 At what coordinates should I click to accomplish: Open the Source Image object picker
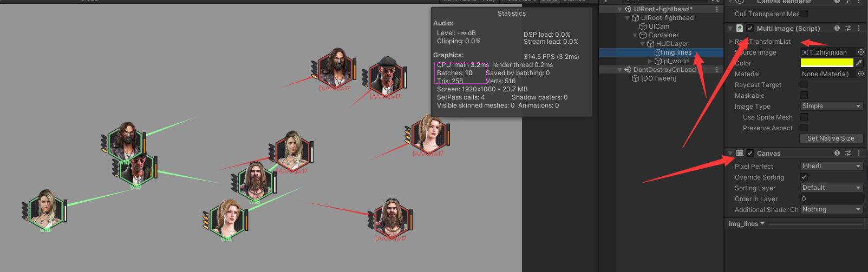[860, 52]
